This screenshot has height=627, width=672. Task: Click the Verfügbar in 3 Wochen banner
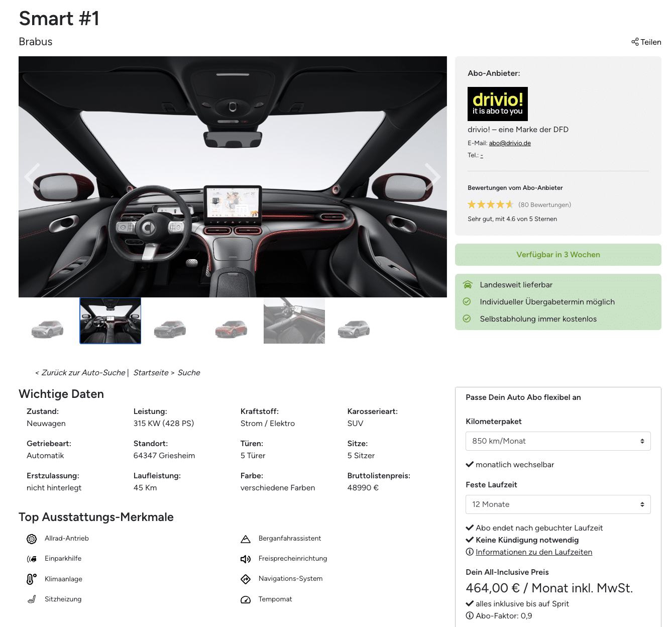558,255
